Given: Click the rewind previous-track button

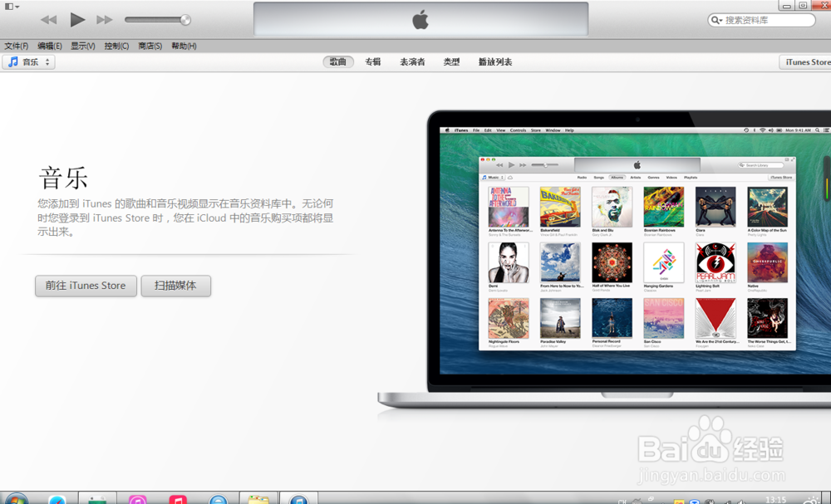Looking at the screenshot, I should pos(49,20).
